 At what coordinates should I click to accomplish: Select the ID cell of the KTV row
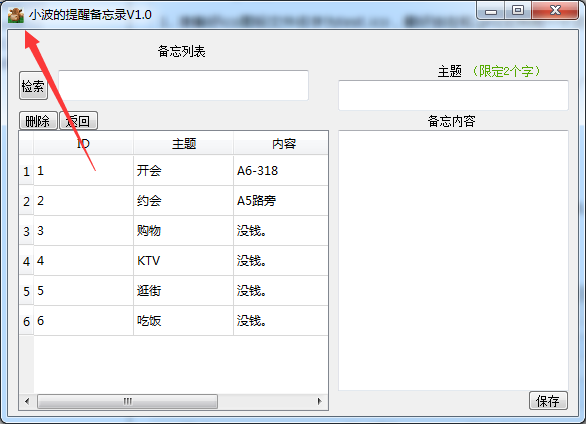[x=83, y=261]
